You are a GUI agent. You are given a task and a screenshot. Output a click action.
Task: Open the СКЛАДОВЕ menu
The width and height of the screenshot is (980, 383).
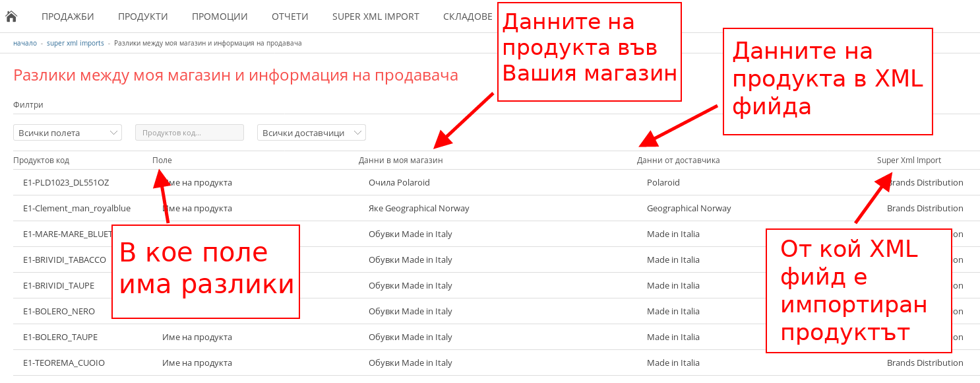tap(468, 17)
